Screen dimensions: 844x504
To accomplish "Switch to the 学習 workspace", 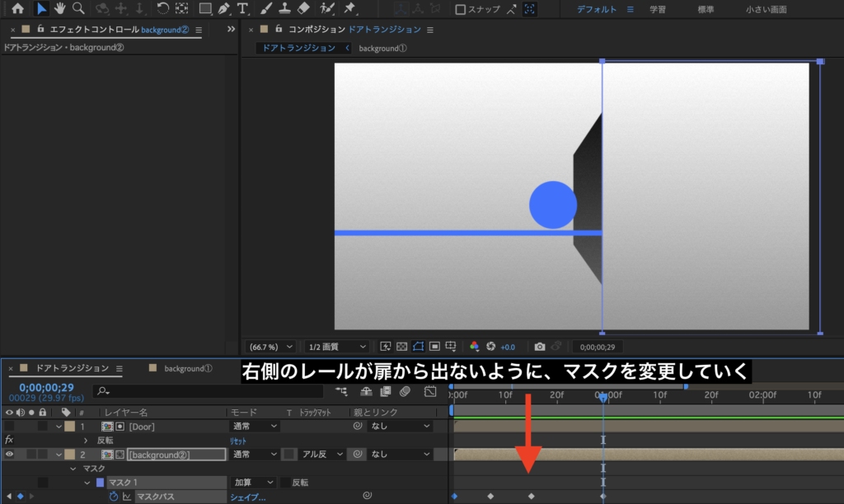I will 658,10.
